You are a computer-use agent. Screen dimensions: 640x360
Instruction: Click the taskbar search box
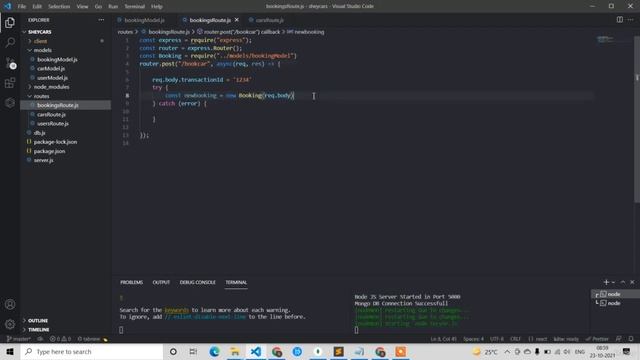coord(92,351)
